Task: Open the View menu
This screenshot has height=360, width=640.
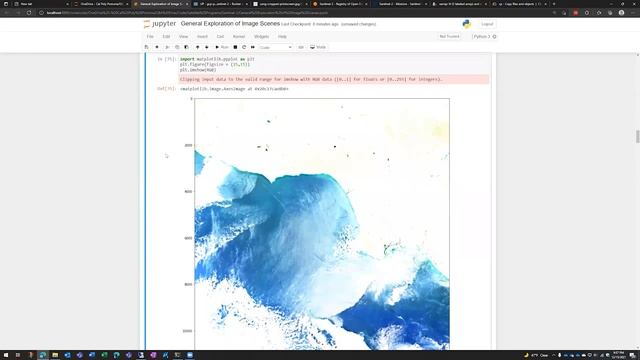Action: (184, 37)
